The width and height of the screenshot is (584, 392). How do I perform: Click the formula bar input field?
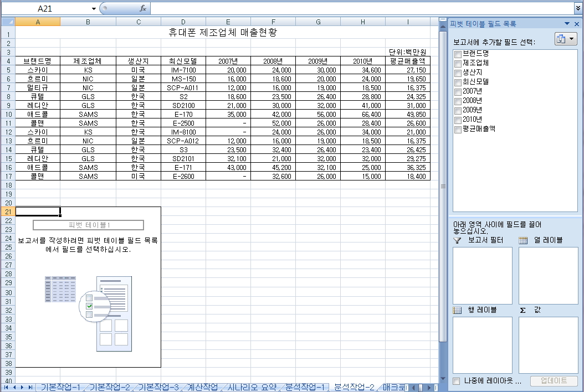click(362, 8)
